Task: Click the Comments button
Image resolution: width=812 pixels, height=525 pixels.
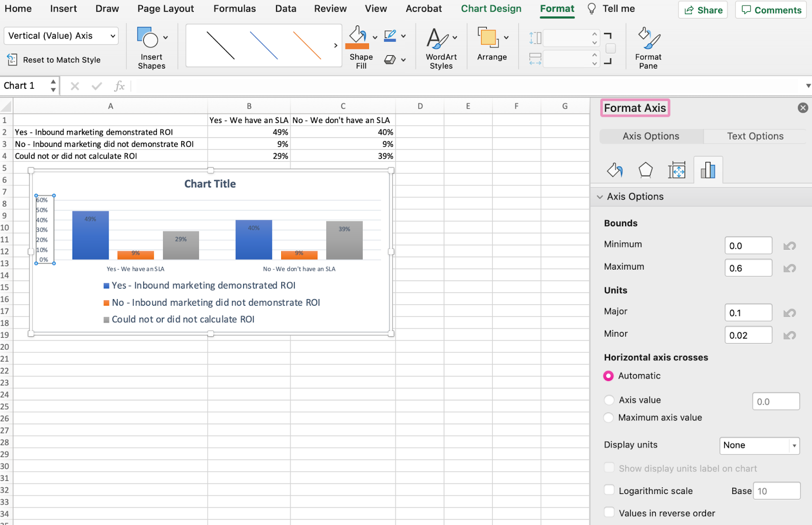Action: tap(771, 10)
